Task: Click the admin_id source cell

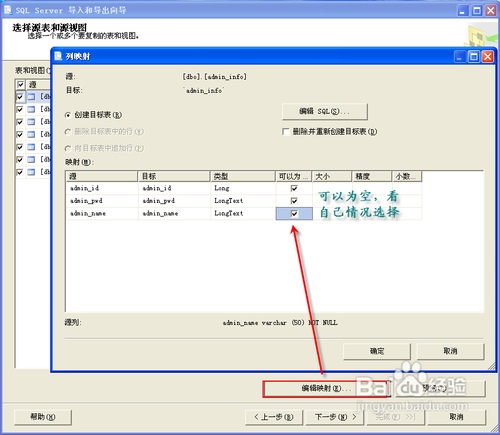Action: [102, 188]
